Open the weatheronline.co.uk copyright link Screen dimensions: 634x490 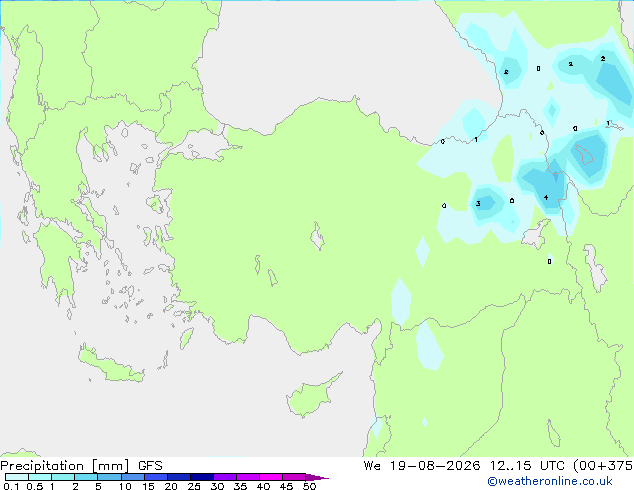tap(549, 481)
